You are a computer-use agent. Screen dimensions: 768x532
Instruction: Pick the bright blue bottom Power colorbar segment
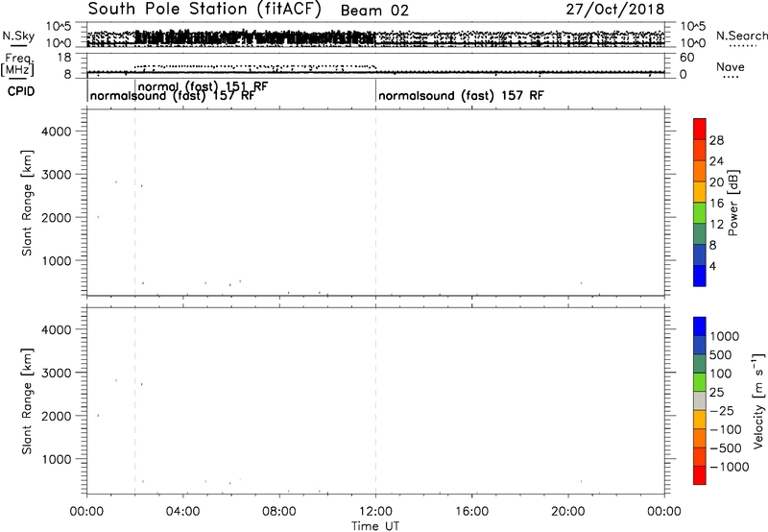(700, 276)
